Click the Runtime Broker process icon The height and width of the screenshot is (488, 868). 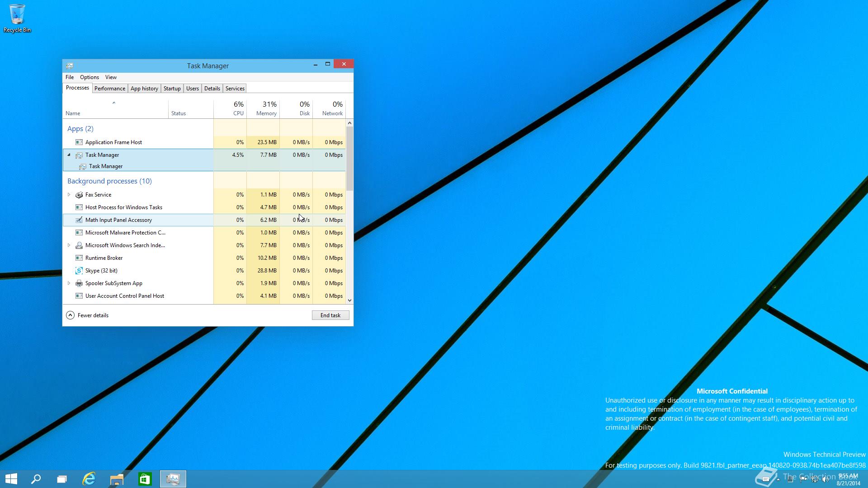coord(79,258)
